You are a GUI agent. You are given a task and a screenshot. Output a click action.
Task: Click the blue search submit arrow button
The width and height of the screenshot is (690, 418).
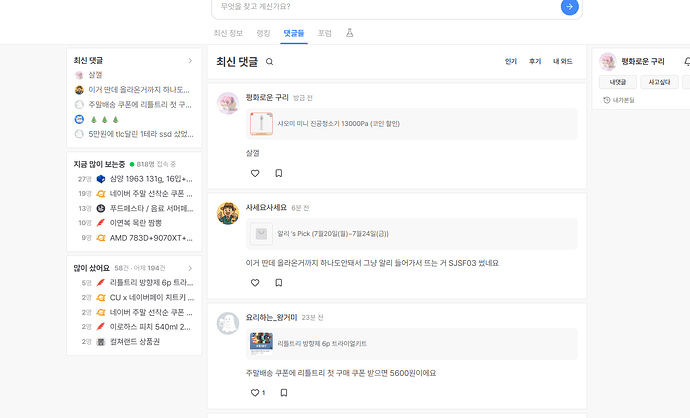[569, 7]
